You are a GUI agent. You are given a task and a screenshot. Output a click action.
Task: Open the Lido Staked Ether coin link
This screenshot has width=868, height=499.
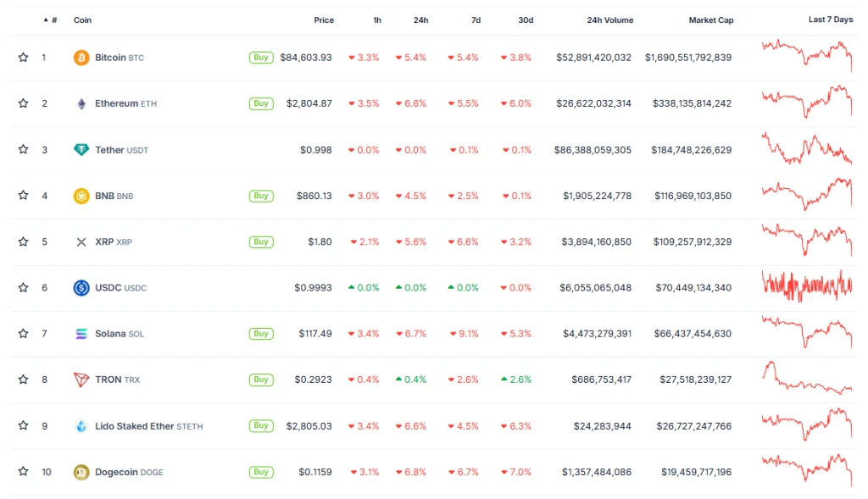click(134, 426)
